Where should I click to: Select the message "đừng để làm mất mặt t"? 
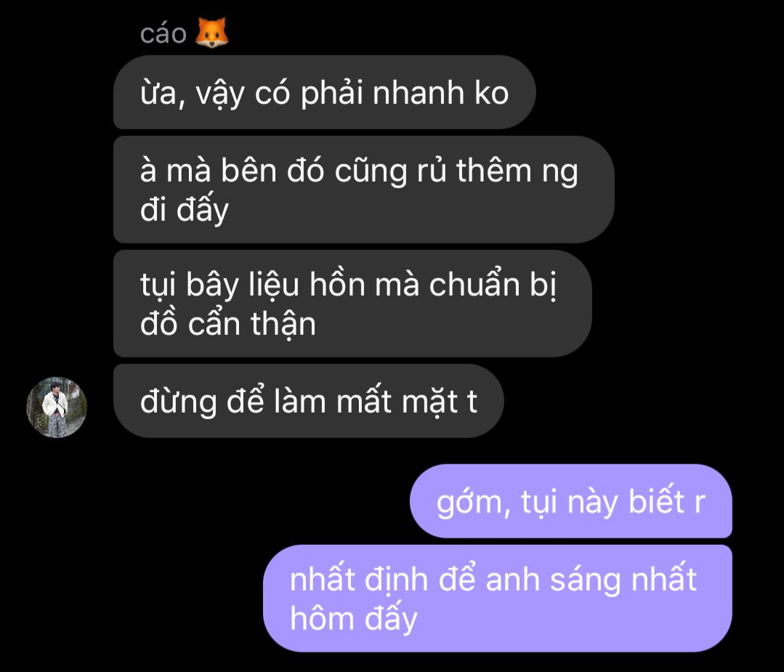pyautogui.click(x=309, y=401)
